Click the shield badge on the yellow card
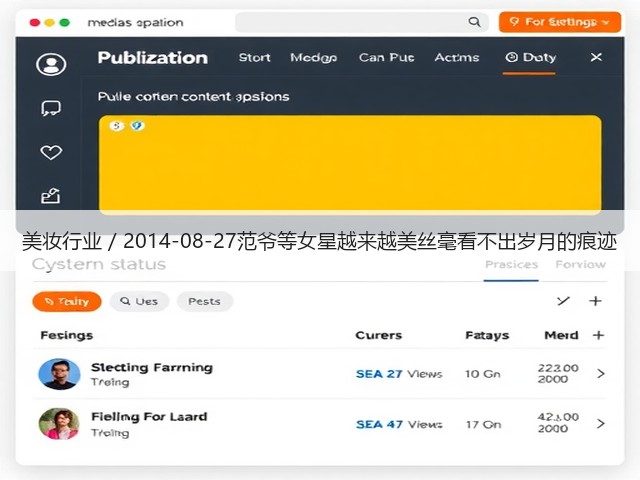 [137, 126]
